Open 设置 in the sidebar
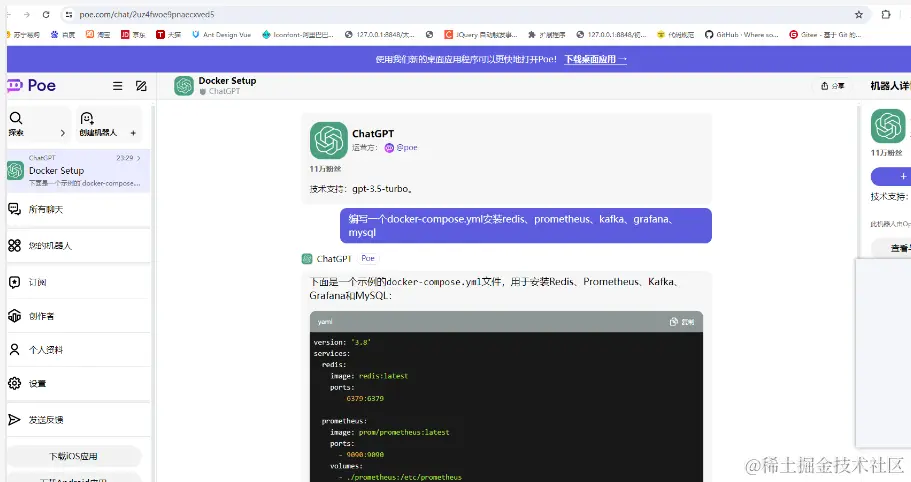The height and width of the screenshot is (482, 911). [78, 383]
